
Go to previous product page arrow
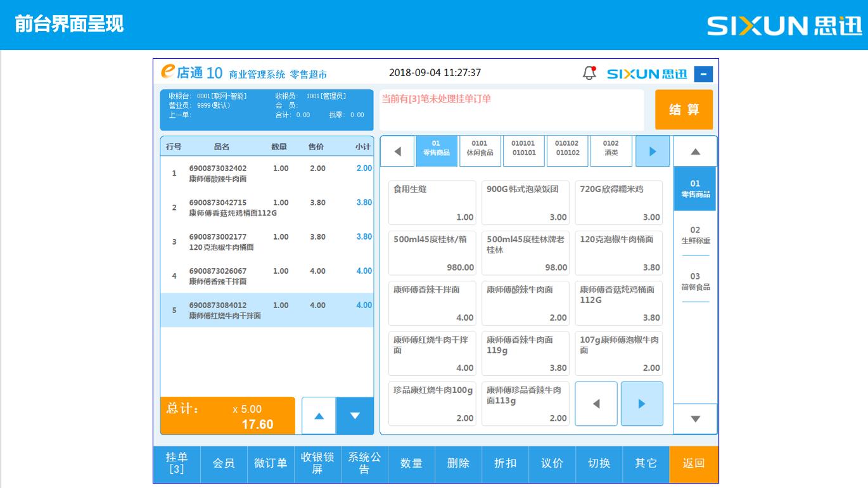[x=596, y=404]
